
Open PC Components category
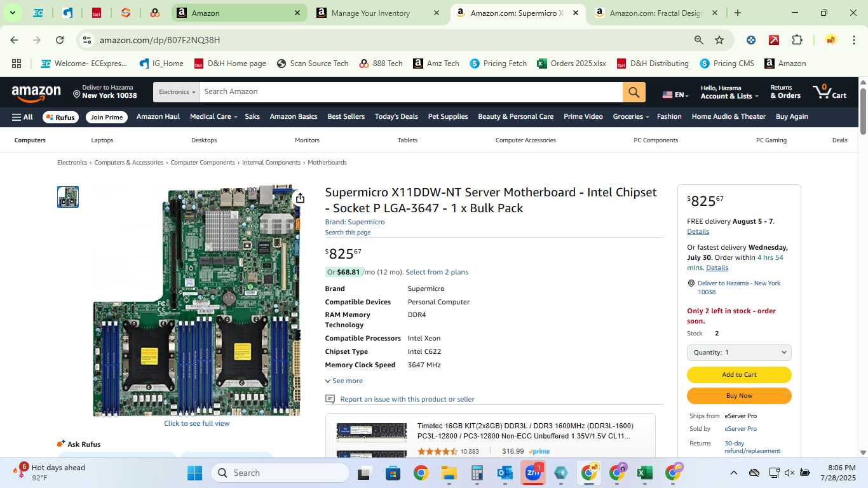coord(656,140)
